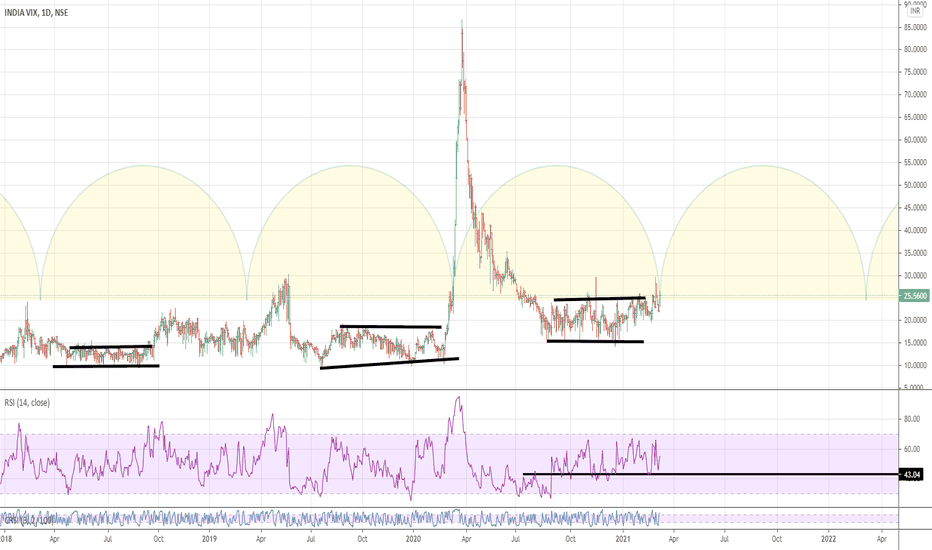
Task: Click the 85.0000 price axis label
Action: pos(915,27)
